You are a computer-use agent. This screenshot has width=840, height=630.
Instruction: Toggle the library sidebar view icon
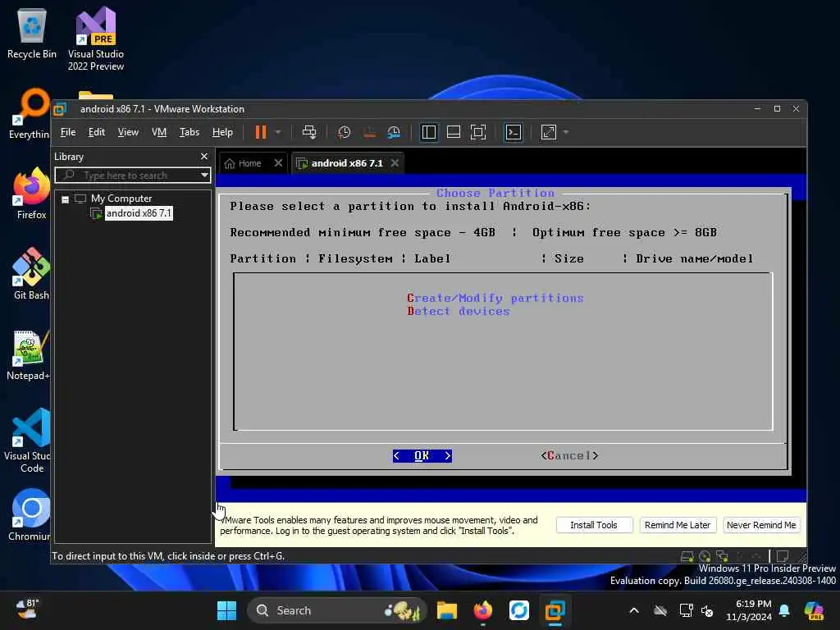pos(428,132)
